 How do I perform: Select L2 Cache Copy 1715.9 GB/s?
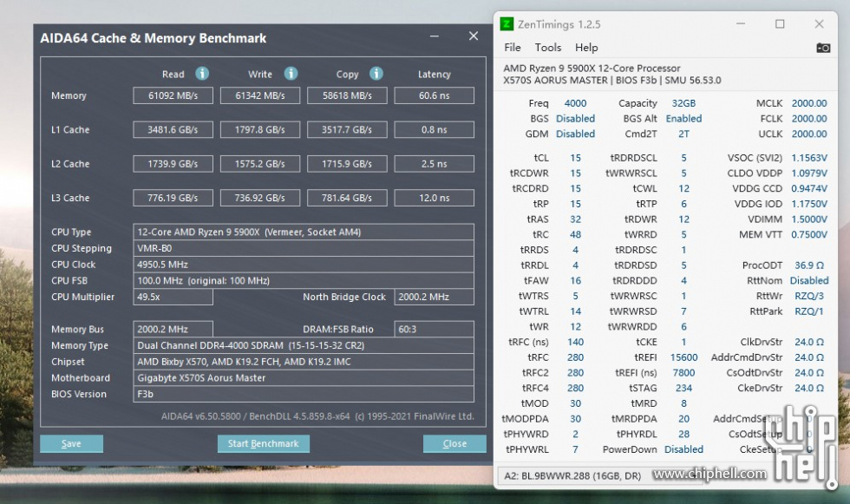coord(347,164)
